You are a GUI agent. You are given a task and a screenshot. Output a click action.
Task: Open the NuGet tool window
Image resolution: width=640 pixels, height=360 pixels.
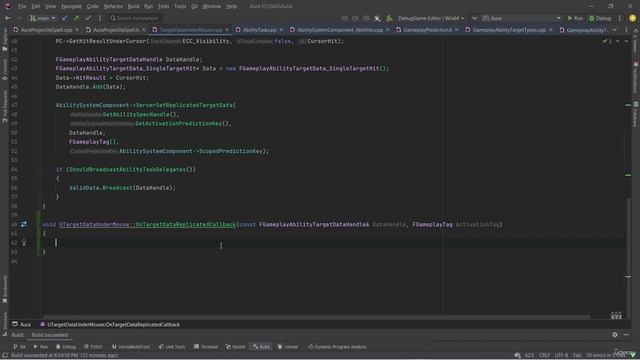tap(235, 347)
